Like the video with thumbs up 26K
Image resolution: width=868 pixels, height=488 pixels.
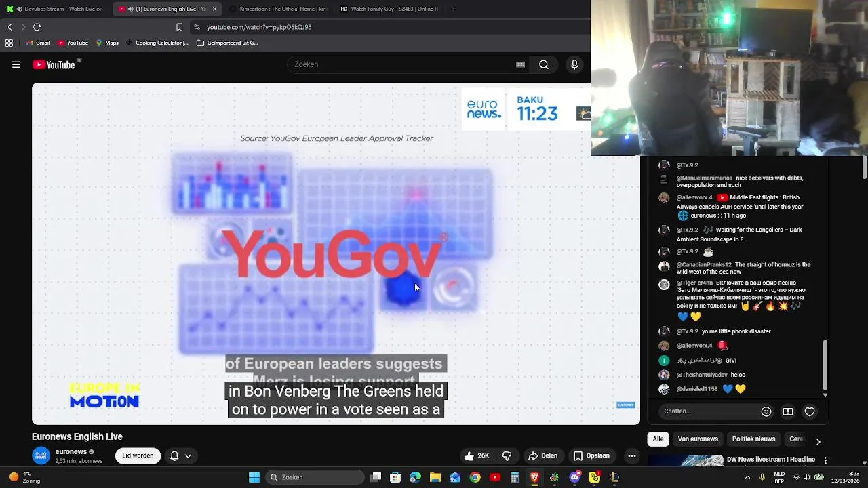point(477,456)
